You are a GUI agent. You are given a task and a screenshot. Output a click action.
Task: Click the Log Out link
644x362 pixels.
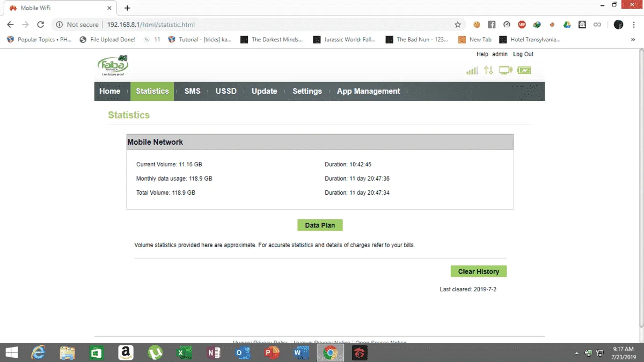coord(523,54)
